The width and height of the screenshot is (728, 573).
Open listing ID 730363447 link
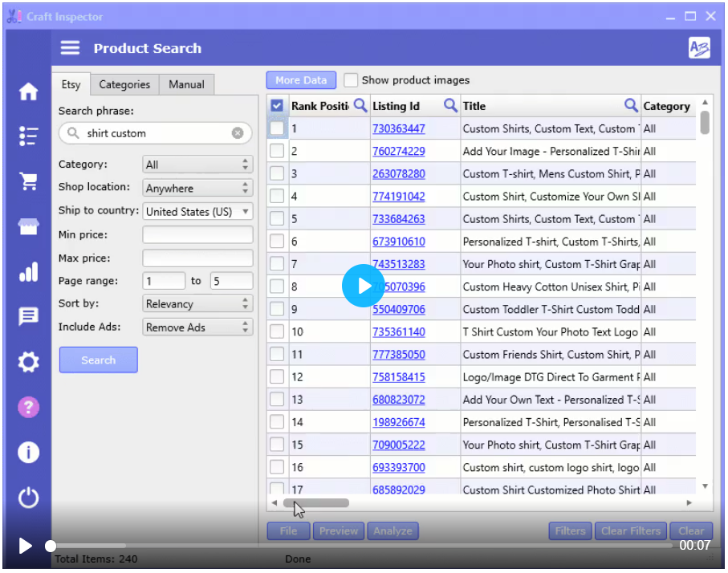tap(398, 128)
